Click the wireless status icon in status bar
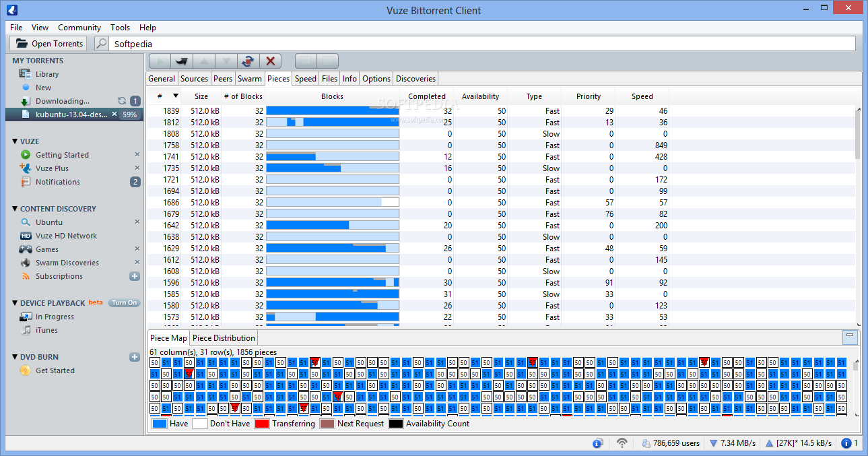The width and height of the screenshot is (868, 456). pos(621,443)
